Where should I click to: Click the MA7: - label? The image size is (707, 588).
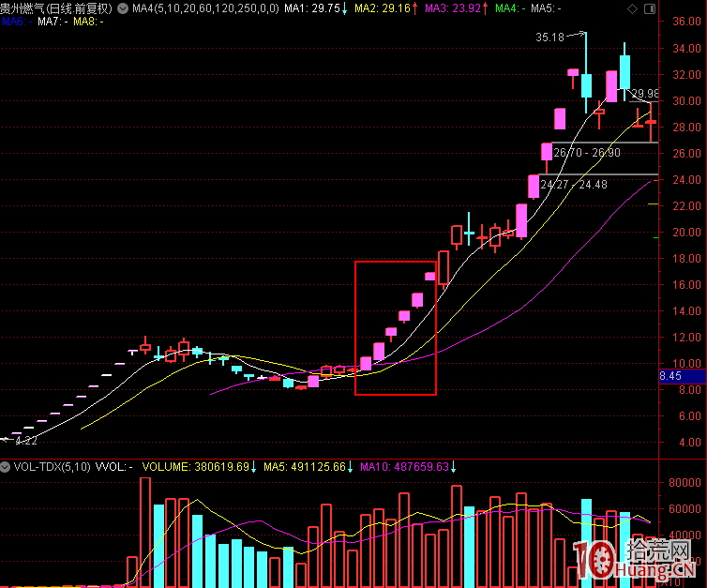click(x=53, y=22)
